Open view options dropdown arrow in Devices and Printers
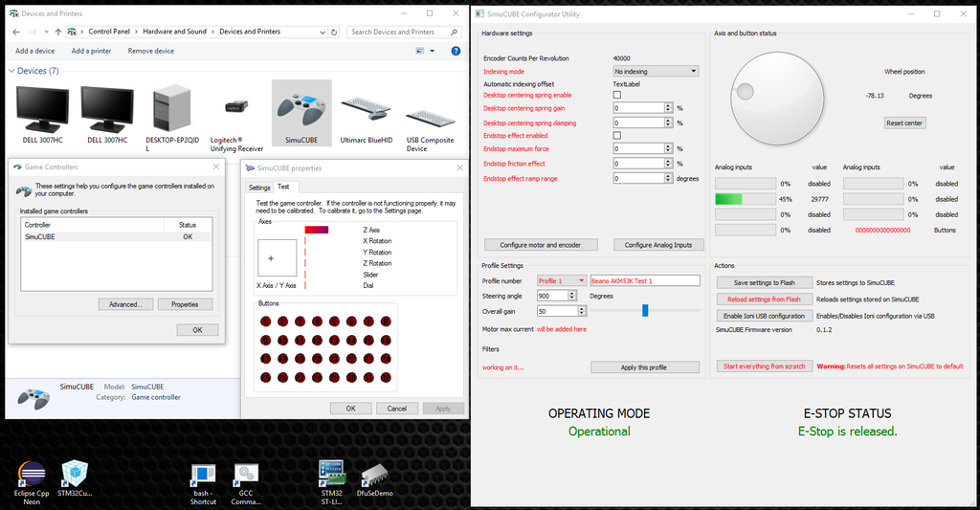 432,52
